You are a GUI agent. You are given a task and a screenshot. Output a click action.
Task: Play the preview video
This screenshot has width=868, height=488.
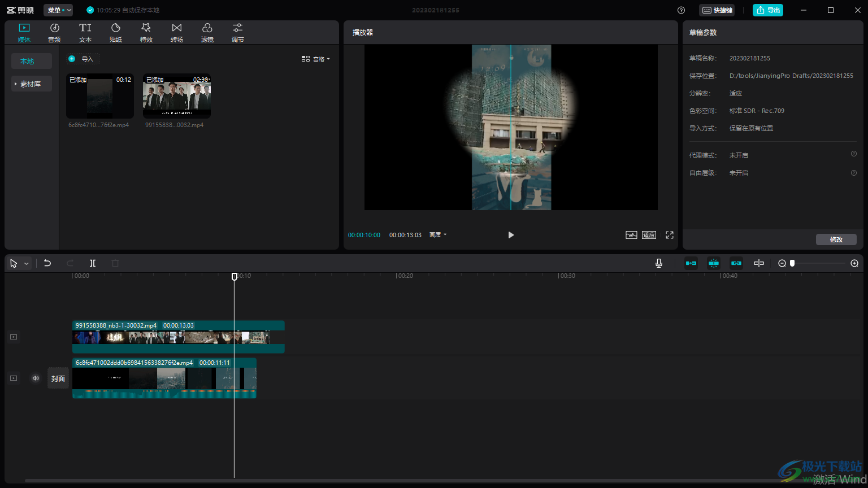(511, 235)
